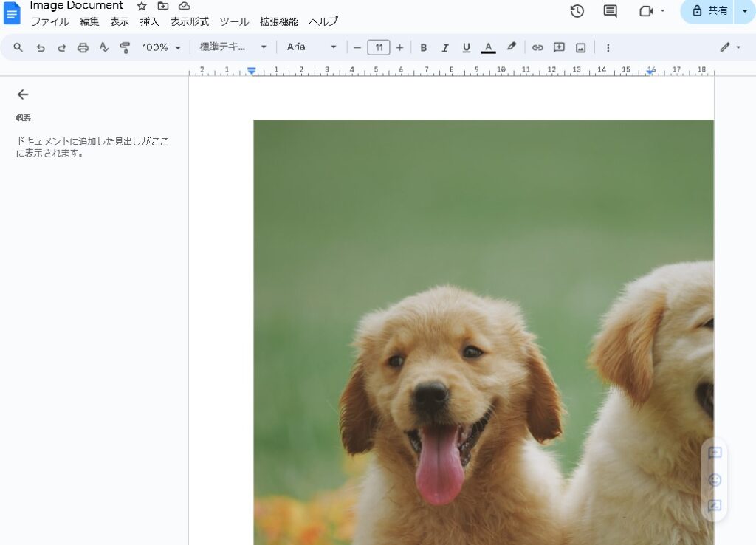Select the paint format roller tool
756x545 pixels.
125,47
